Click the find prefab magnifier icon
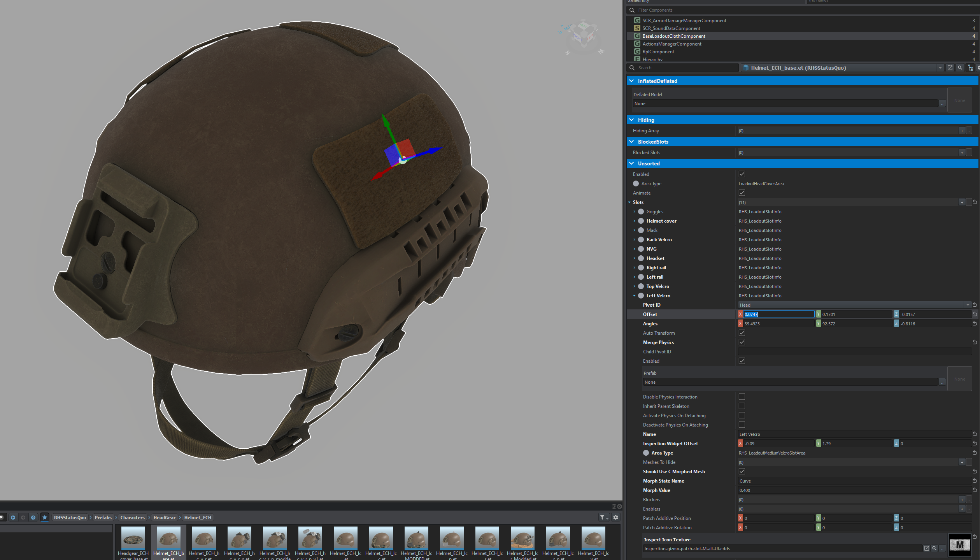Viewport: 980px width, 560px height. click(960, 68)
